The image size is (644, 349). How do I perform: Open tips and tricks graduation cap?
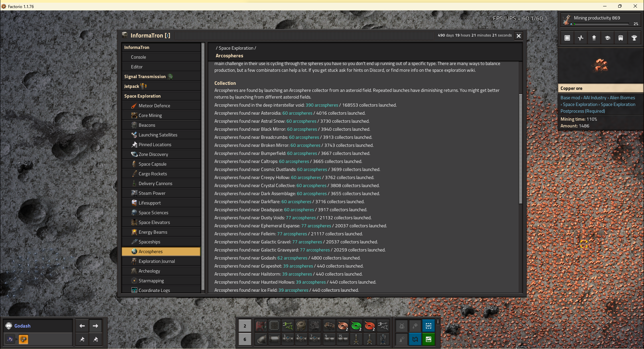607,38
